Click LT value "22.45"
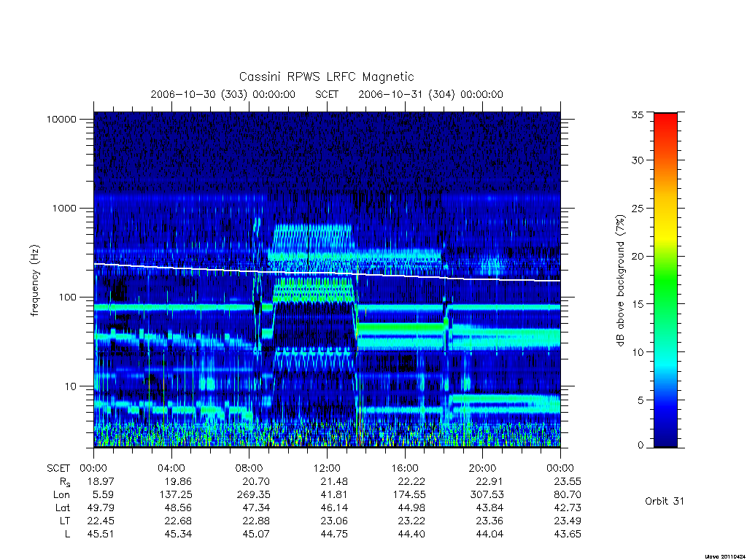The width and height of the screenshot is (747, 560). pyautogui.click(x=101, y=521)
